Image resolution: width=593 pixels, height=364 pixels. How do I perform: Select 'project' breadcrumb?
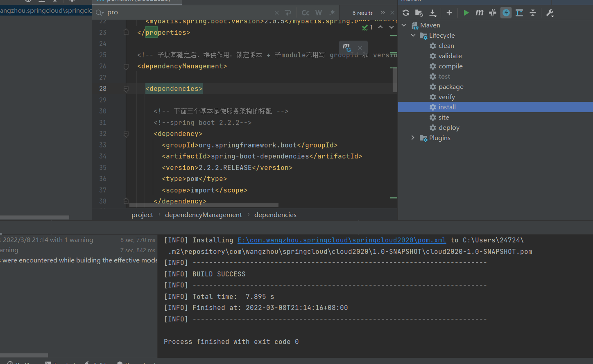(x=142, y=215)
